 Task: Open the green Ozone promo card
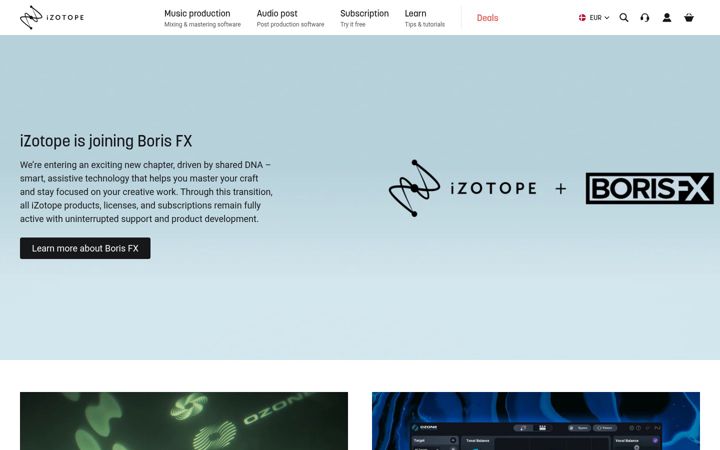tap(184, 421)
